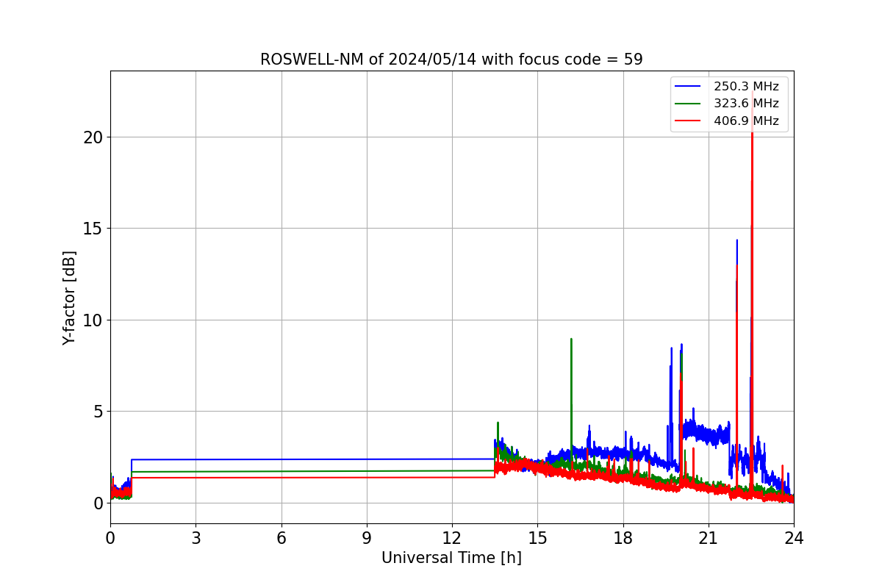Click the blue legend line sample
Image resolution: width=882 pixels, height=588 pixels.
pyautogui.click(x=689, y=87)
